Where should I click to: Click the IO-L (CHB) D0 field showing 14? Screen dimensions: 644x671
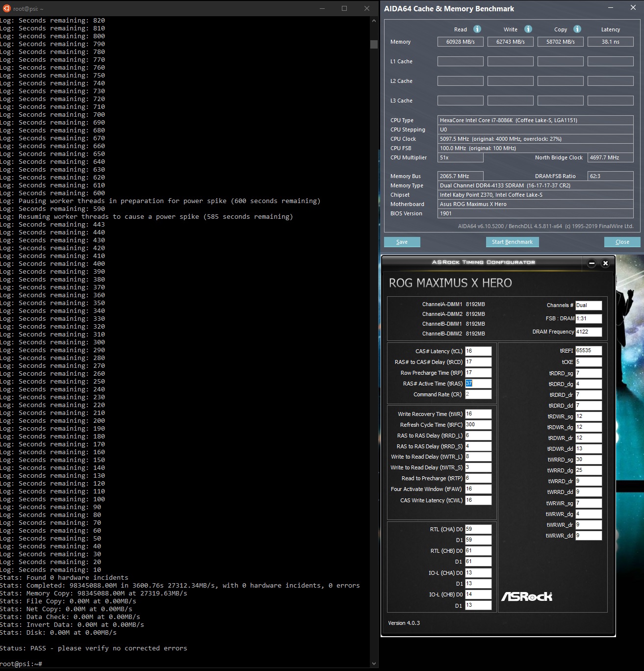478,594
